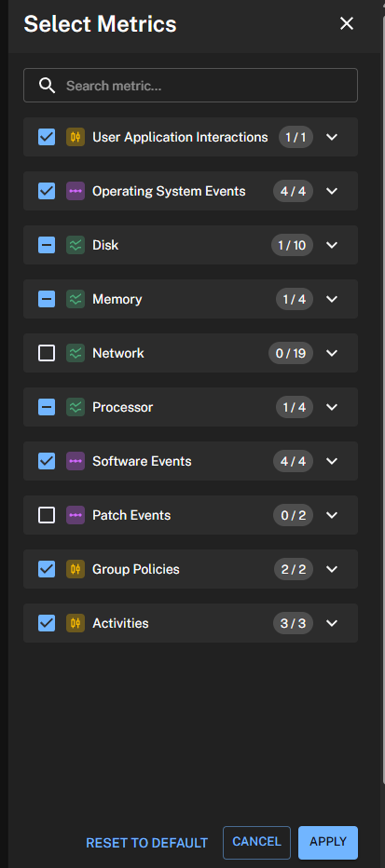Select the Memory row label

[117, 299]
